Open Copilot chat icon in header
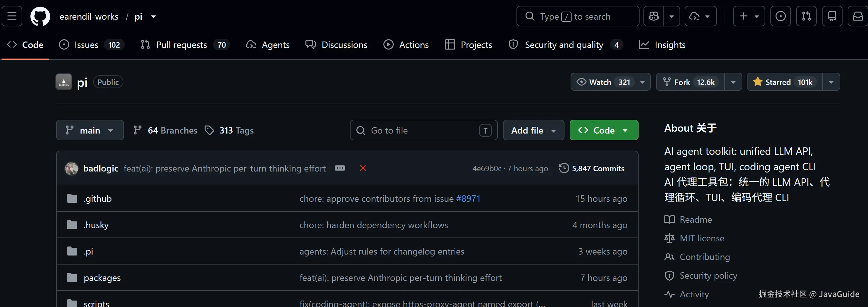 click(654, 16)
